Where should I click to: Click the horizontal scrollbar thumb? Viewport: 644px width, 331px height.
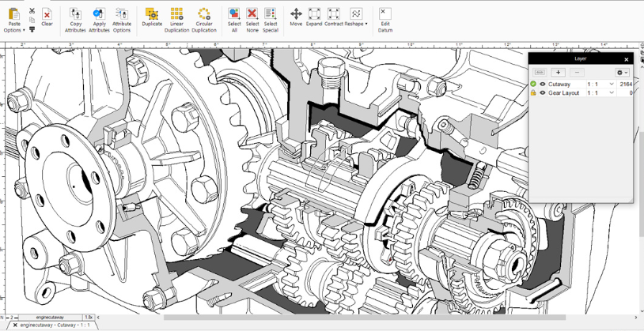point(364,318)
